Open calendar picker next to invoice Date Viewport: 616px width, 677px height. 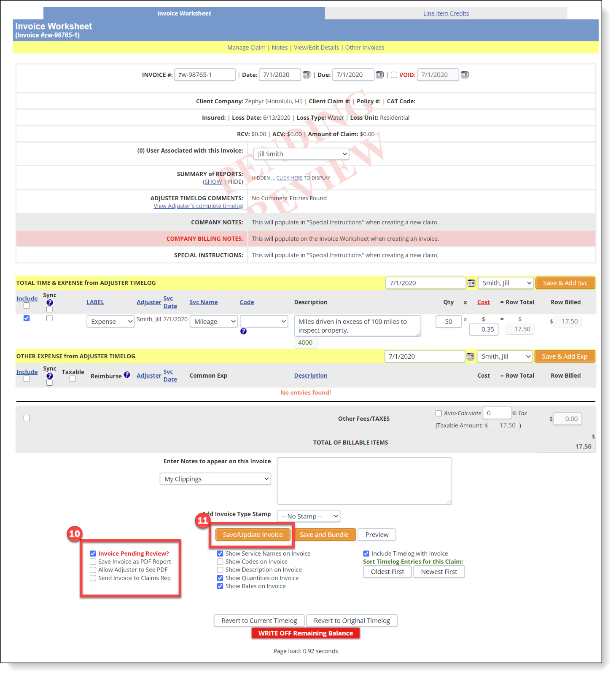pos(307,75)
